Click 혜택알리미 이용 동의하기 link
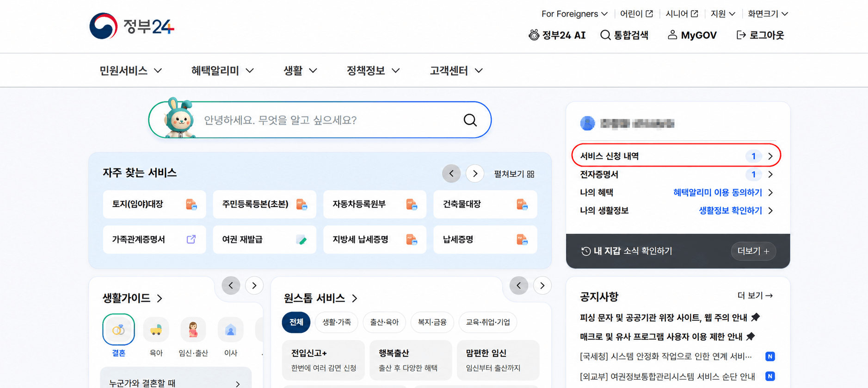This screenshot has height=388, width=868. pyautogui.click(x=718, y=193)
